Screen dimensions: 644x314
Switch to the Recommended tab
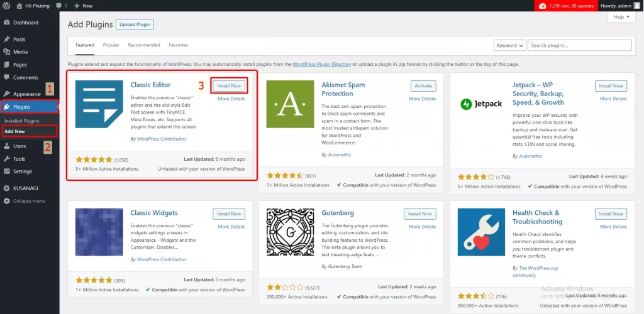point(144,45)
